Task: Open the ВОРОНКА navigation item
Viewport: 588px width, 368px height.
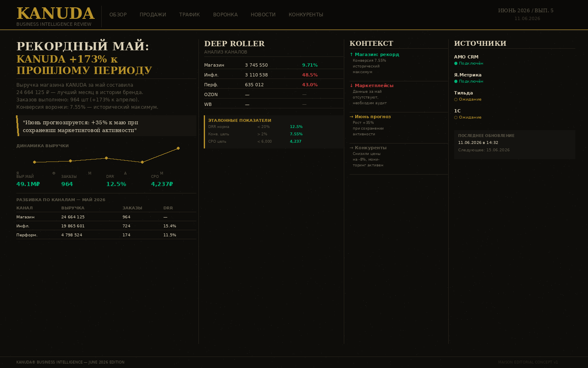Action: (x=225, y=15)
